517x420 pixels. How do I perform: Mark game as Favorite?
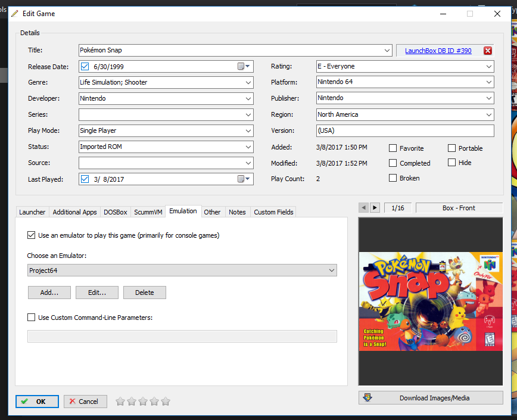click(393, 148)
